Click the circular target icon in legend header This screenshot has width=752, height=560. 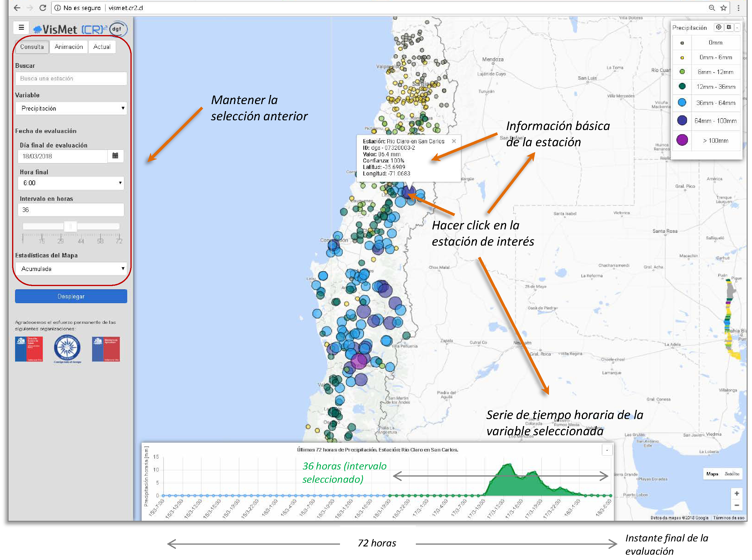[718, 27]
